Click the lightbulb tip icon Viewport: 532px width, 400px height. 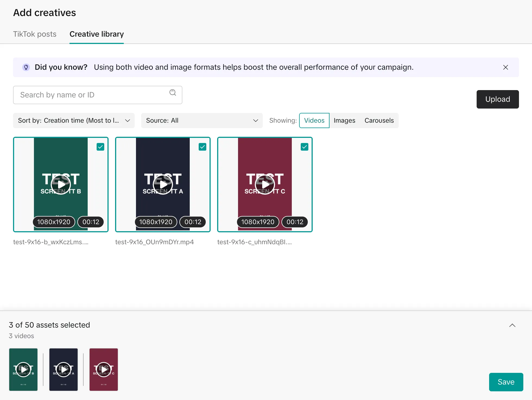pos(26,67)
